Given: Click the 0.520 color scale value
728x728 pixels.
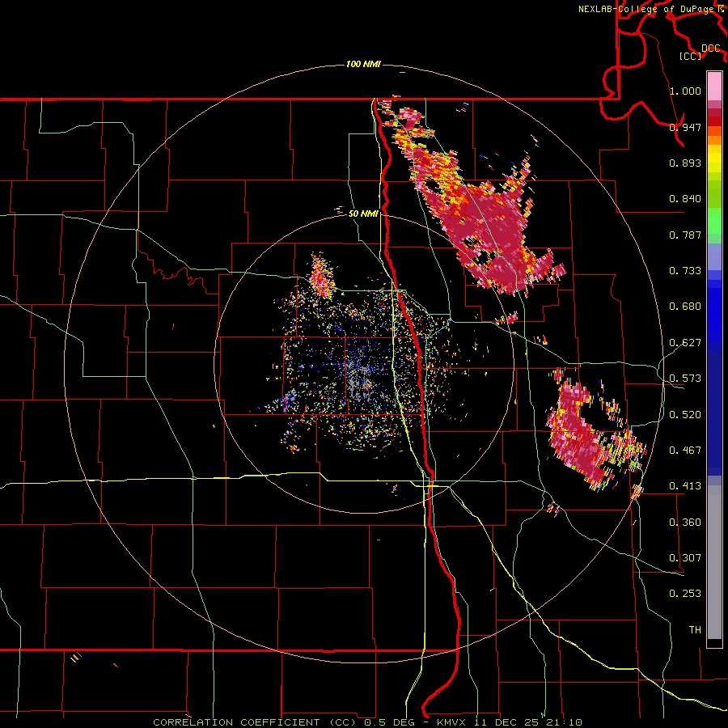Looking at the screenshot, I should tap(685, 415).
